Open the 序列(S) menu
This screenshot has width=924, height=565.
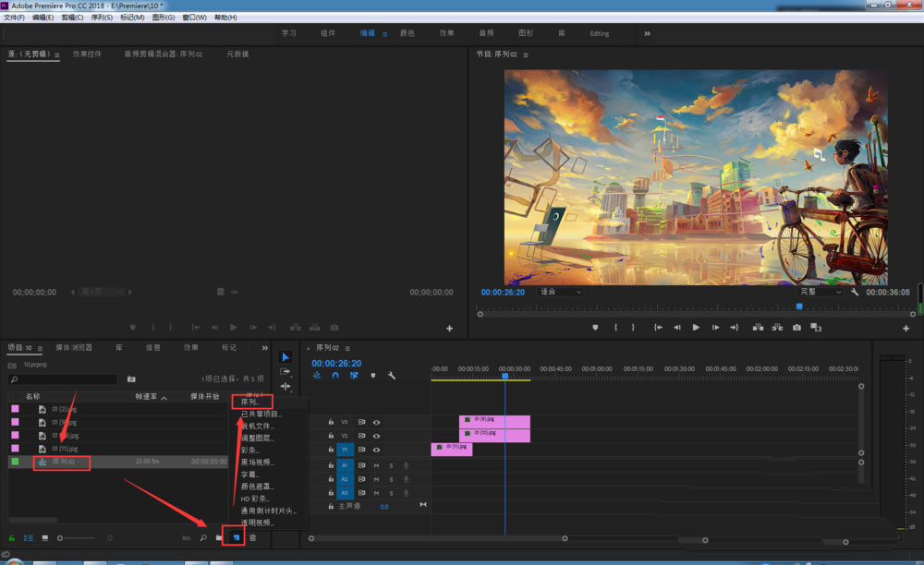click(102, 18)
